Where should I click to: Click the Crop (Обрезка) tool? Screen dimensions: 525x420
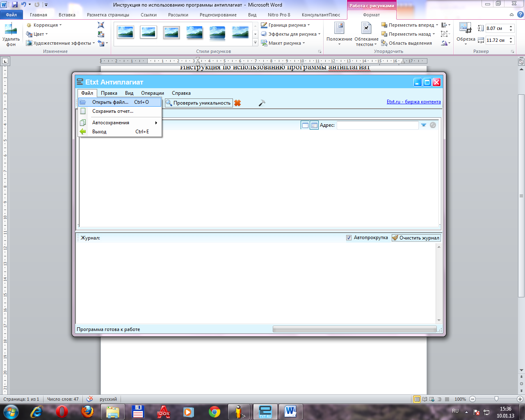[466, 34]
